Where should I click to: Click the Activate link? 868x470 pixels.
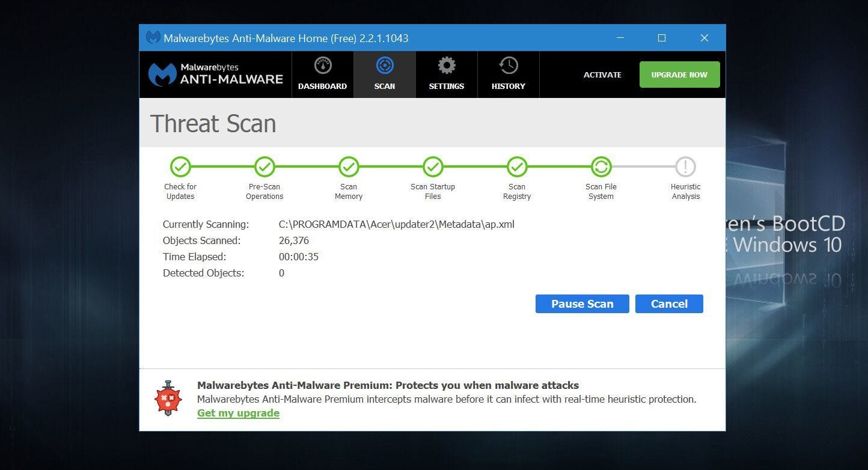click(602, 75)
